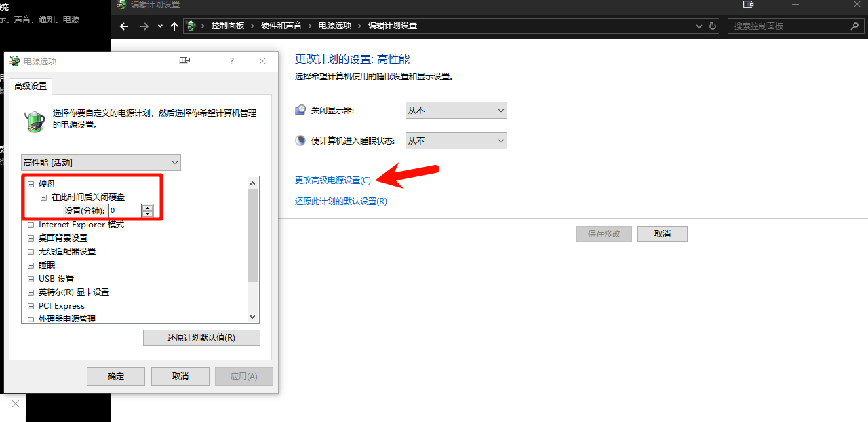Click 控制面板 breadcrumb in address bar

[x=227, y=26]
